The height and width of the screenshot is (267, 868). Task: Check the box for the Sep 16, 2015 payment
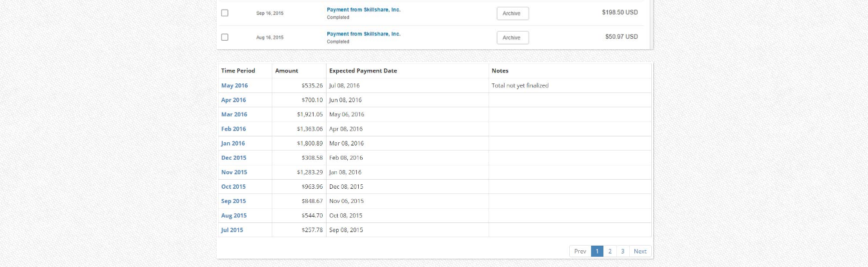click(225, 13)
